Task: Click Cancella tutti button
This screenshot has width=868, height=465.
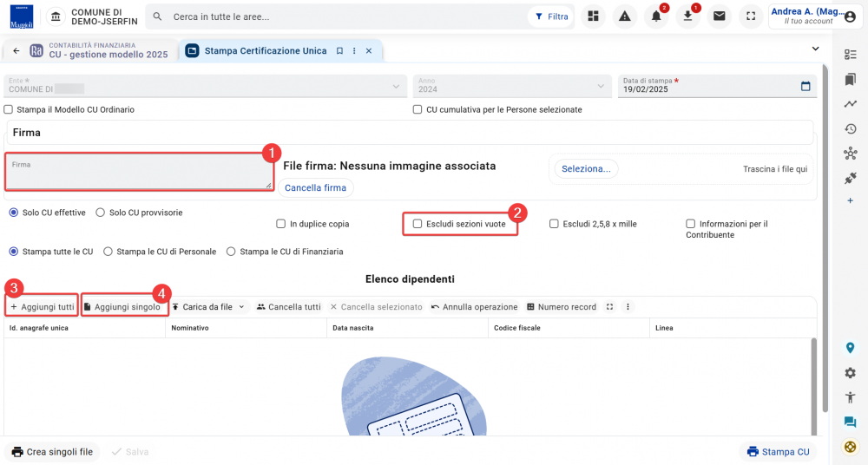Action: [x=288, y=307]
